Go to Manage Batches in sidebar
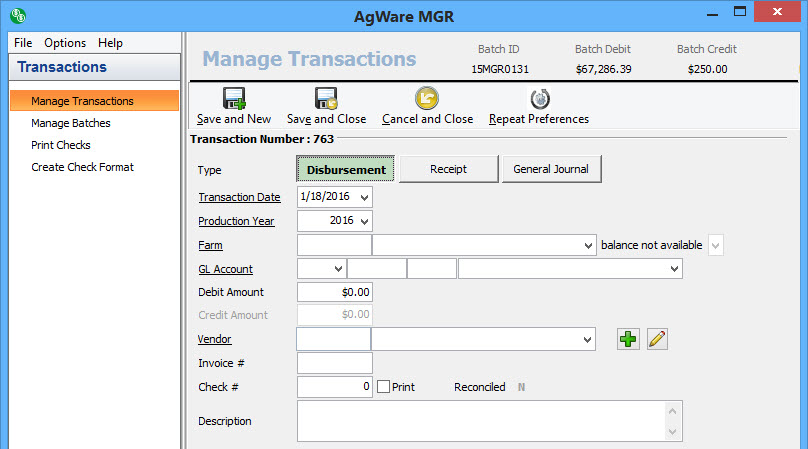The height and width of the screenshot is (449, 808). point(71,123)
